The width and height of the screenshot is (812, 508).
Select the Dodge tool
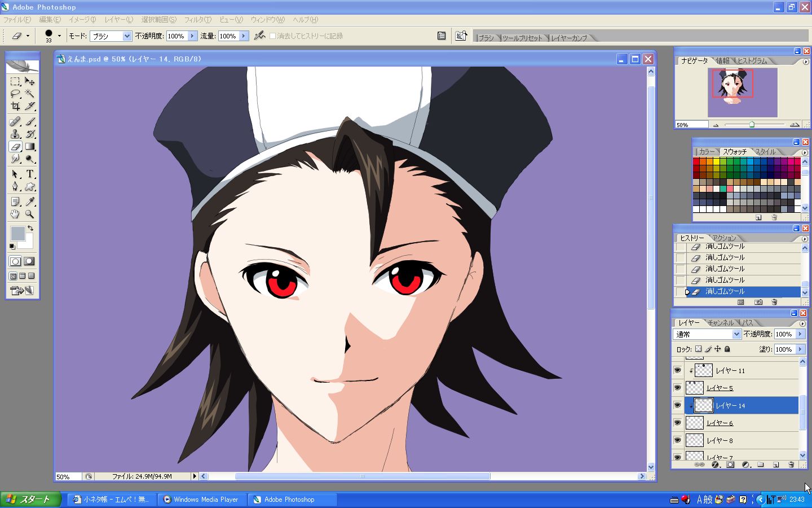click(30, 159)
